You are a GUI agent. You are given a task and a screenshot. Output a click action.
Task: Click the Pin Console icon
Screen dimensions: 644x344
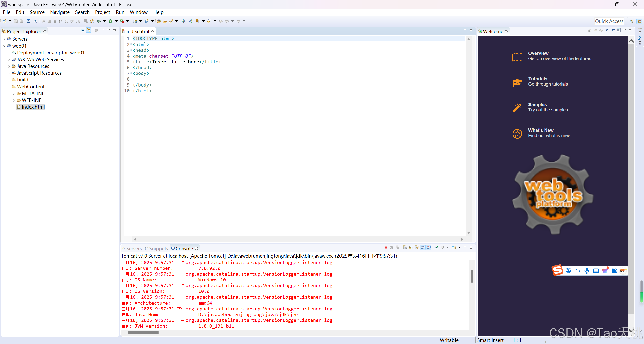click(x=436, y=248)
